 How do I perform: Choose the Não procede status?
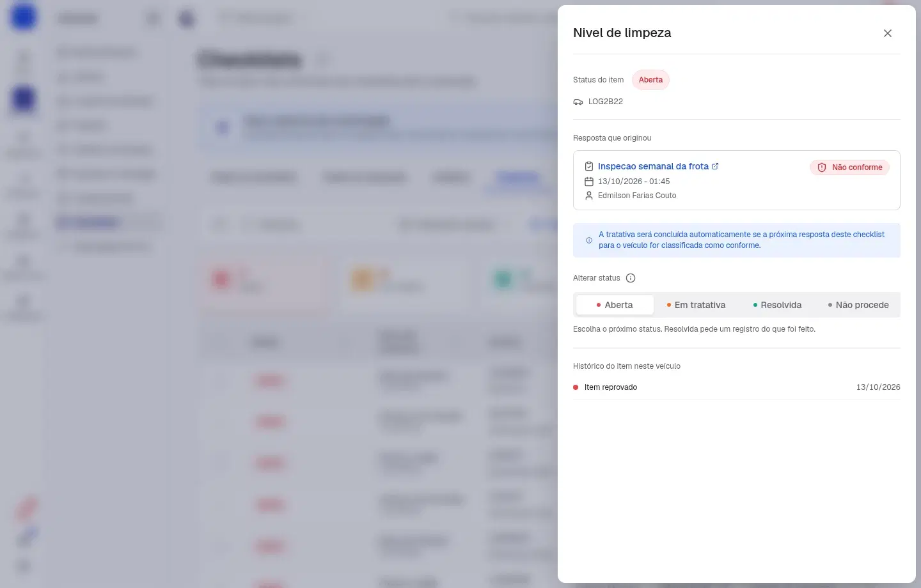(x=858, y=305)
